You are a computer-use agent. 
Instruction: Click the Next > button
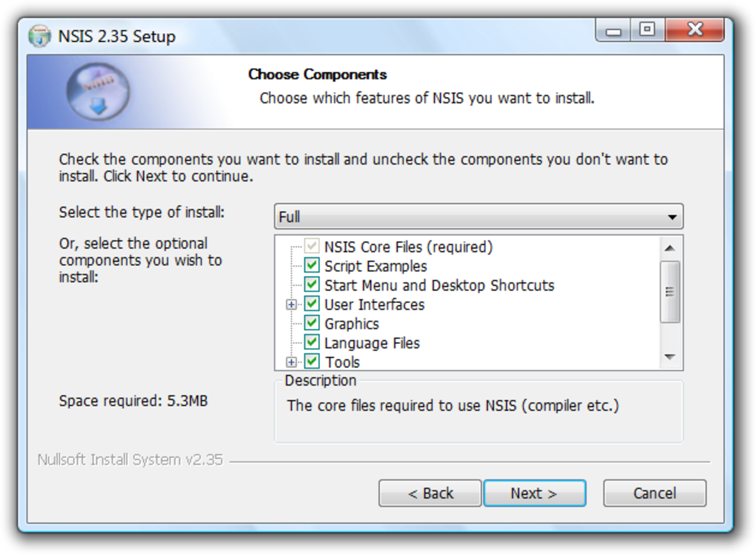[x=534, y=493]
